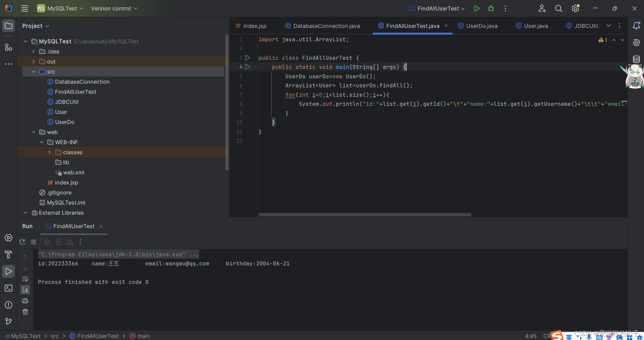Click editor horizontal scrollbar
The height and width of the screenshot is (340, 644).
(x=365, y=214)
